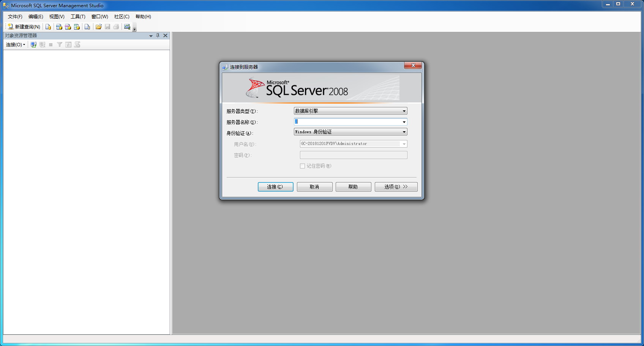Image resolution: width=644 pixels, height=346 pixels.
Task: Click the SSMS application icon in title bar
Action: tap(6, 6)
